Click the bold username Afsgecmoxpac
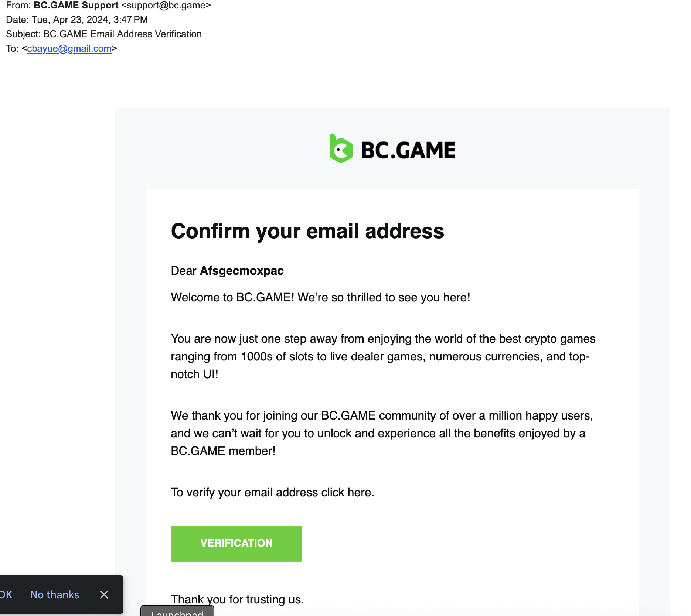 click(242, 271)
